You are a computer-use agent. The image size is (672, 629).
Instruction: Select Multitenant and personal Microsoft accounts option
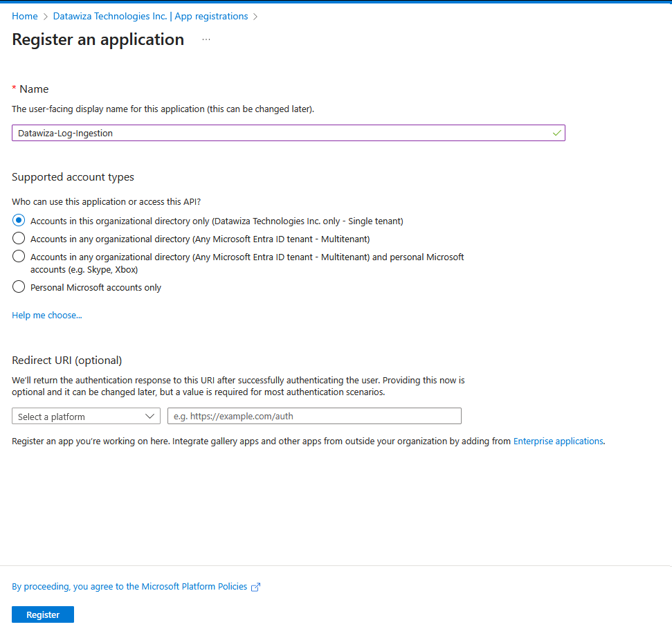[19, 257]
